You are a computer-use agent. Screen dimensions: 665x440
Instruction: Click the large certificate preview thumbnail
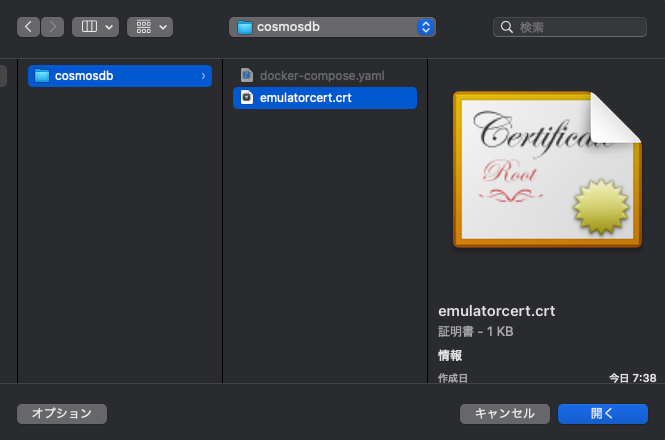(x=547, y=169)
